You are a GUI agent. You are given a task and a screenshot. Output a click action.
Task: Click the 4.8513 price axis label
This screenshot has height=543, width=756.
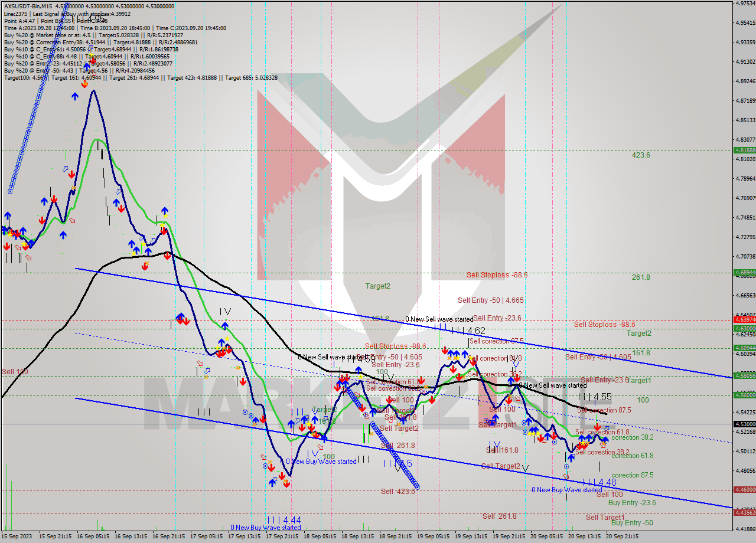(745, 120)
